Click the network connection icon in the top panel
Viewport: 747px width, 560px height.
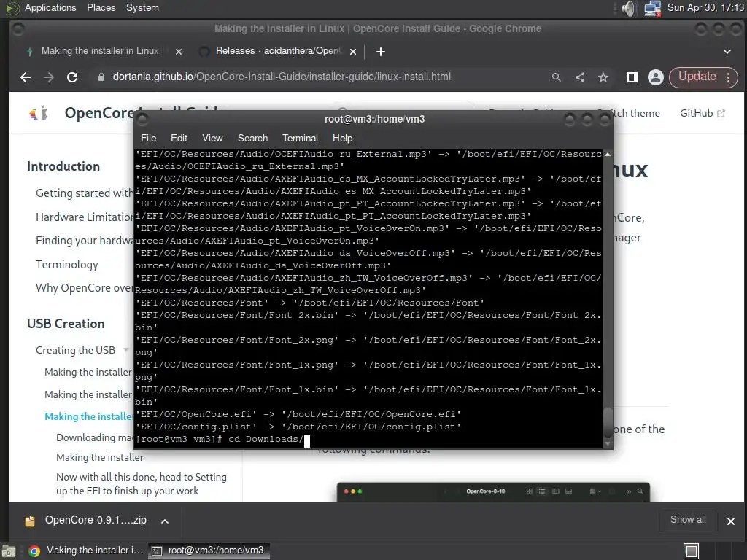(652, 8)
